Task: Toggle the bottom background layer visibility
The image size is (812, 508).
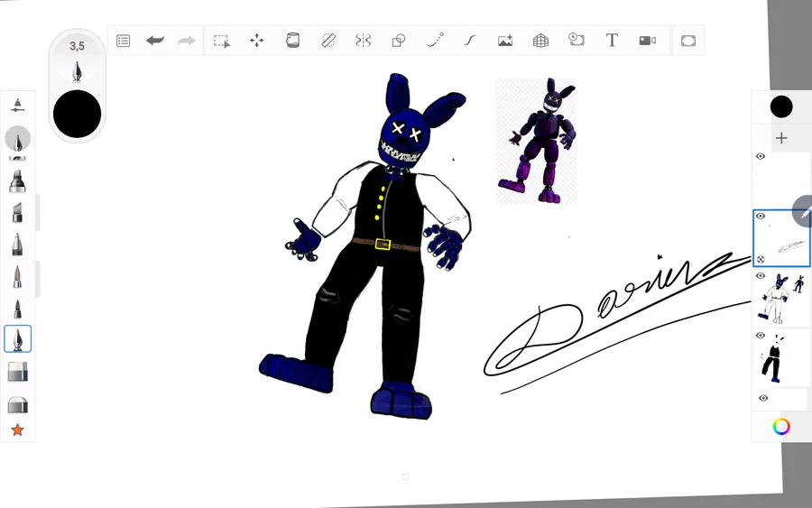Action: pyautogui.click(x=762, y=398)
